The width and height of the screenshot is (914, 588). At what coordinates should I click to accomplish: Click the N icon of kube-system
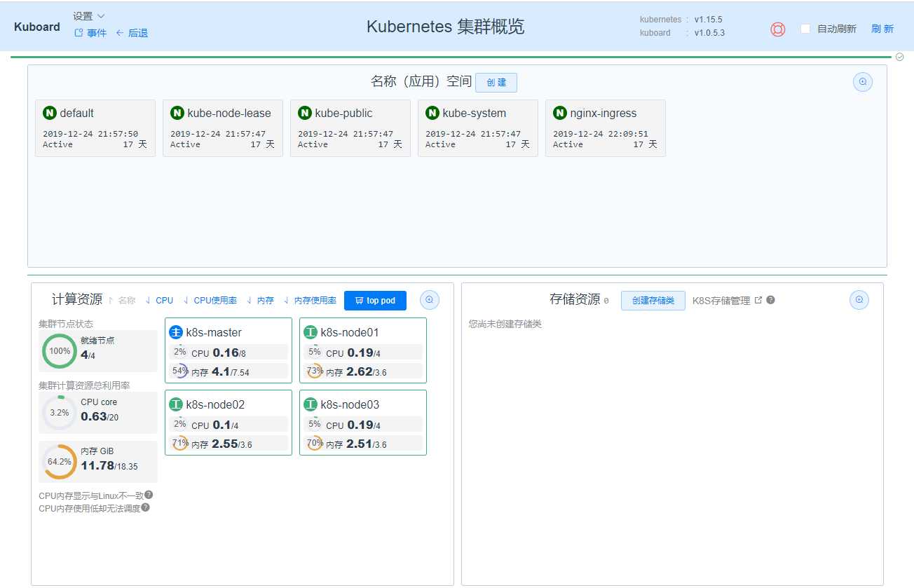pos(432,113)
